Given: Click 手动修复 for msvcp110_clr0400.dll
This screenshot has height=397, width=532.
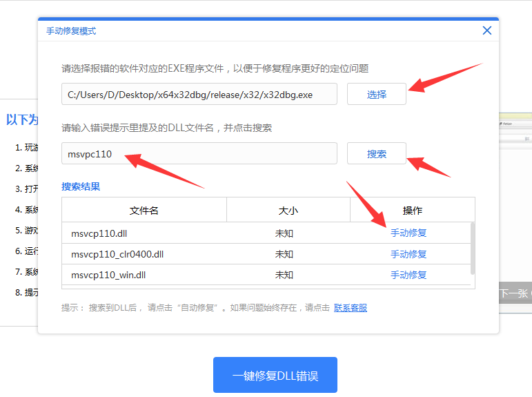Looking at the screenshot, I should (x=408, y=254).
